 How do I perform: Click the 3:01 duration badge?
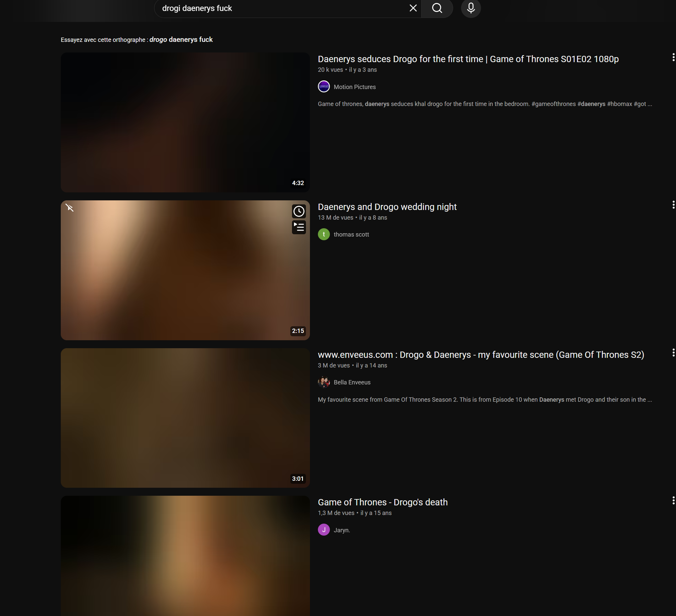point(298,479)
